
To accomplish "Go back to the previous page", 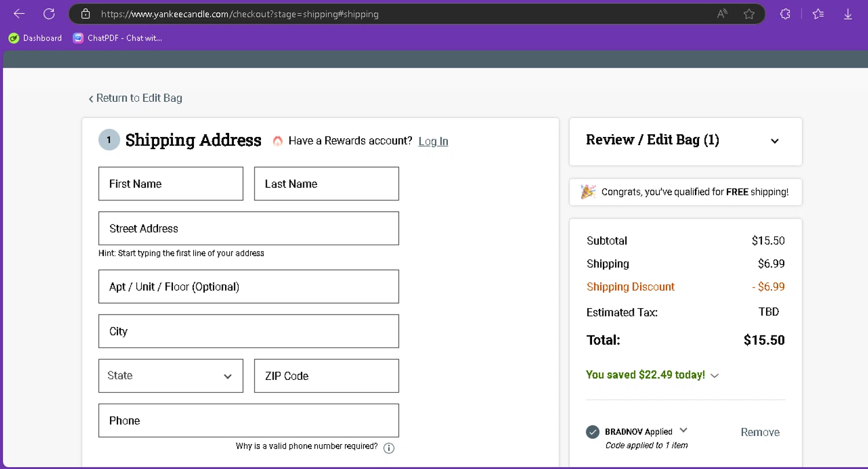I will coord(19,14).
